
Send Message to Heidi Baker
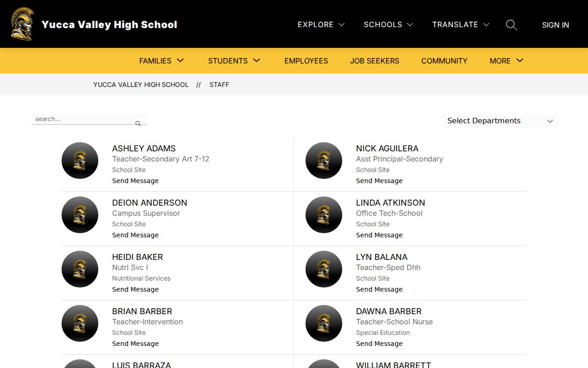(136, 289)
